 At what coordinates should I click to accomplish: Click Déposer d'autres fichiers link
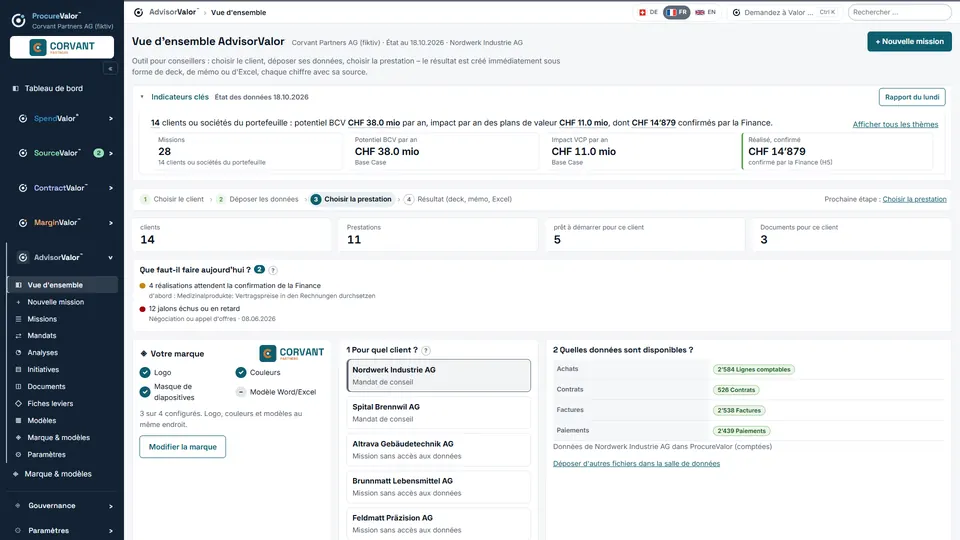[x=636, y=463]
